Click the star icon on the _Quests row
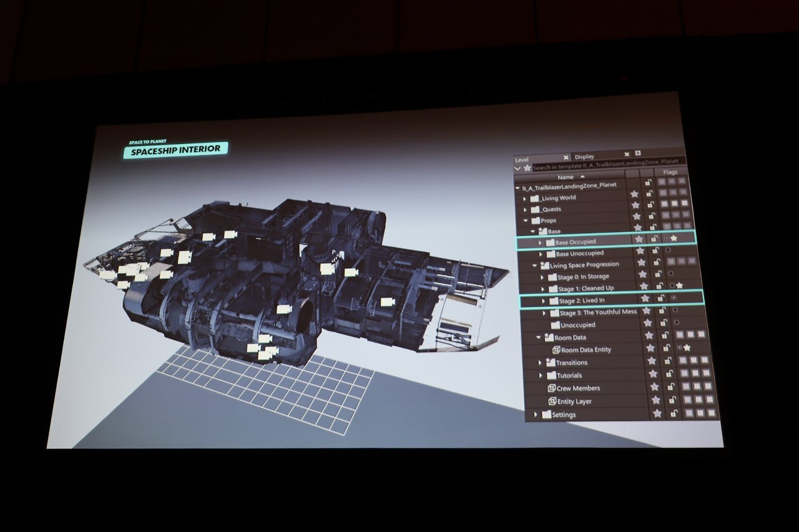 [635, 206]
